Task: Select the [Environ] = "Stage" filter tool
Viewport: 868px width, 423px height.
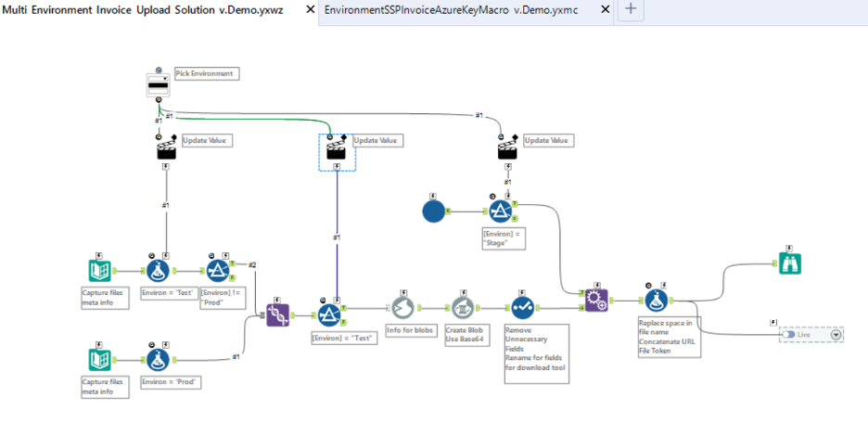Action: click(501, 211)
